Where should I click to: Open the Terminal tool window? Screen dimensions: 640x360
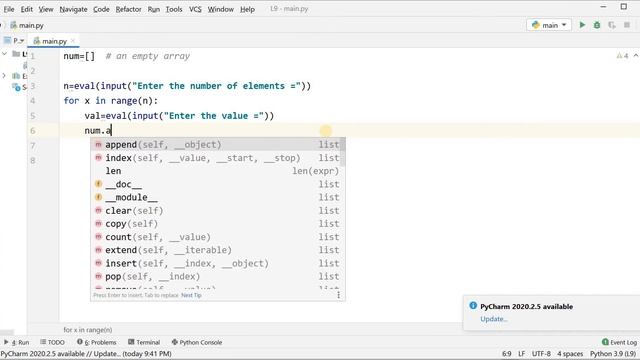coord(144,342)
